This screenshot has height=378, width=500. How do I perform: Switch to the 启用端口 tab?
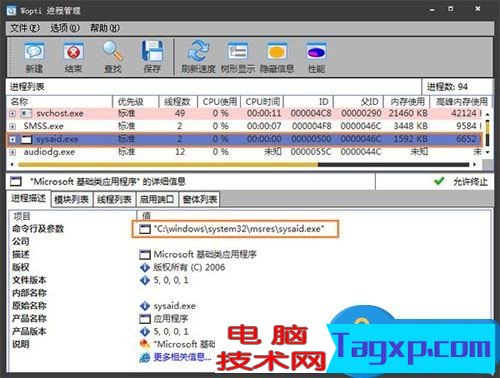coord(157,199)
